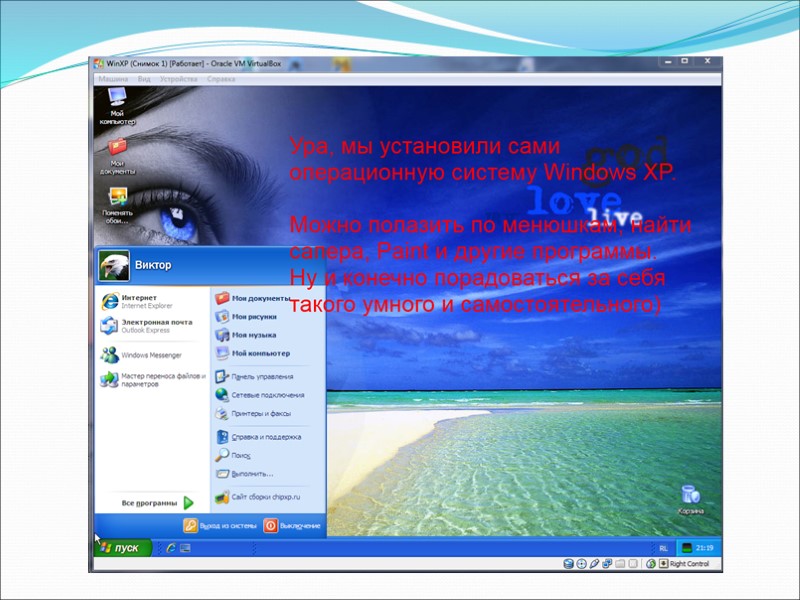
Task: Click VirtualBox display indicator icon
Action: pos(632,564)
